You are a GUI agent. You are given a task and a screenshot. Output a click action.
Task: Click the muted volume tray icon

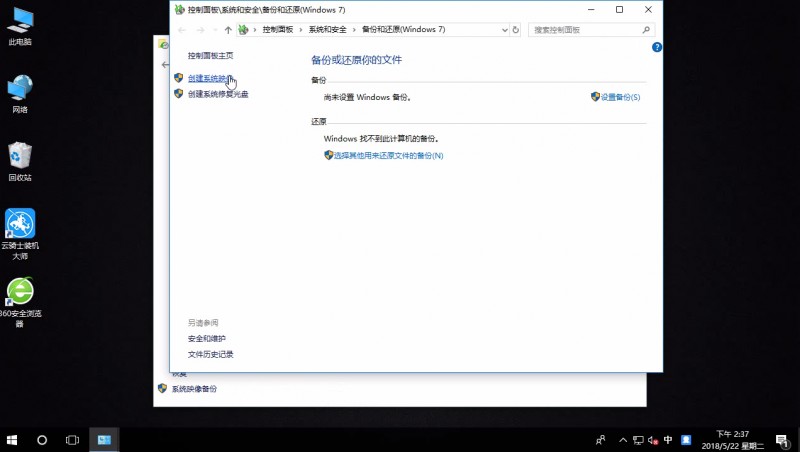point(653,440)
